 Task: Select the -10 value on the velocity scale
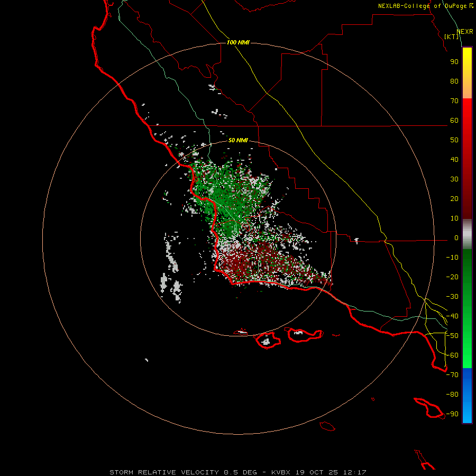click(x=452, y=258)
